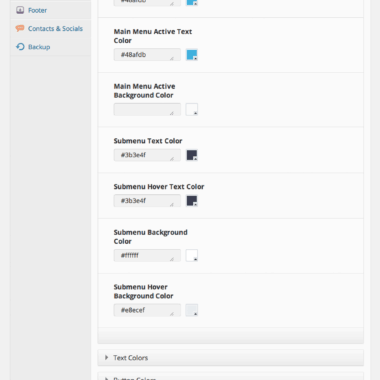Open Submenu Hover Background Color swatch
The image size is (380, 380).
pos(192,310)
